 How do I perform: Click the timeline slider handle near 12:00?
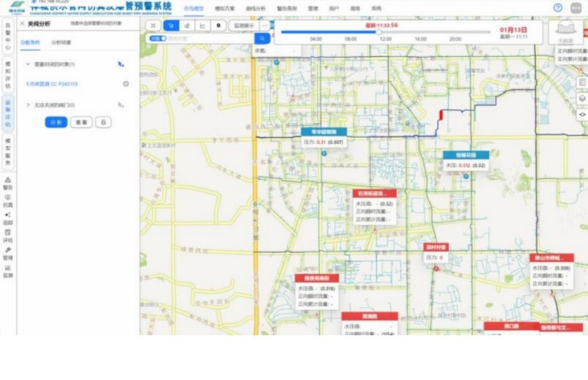(380, 33)
